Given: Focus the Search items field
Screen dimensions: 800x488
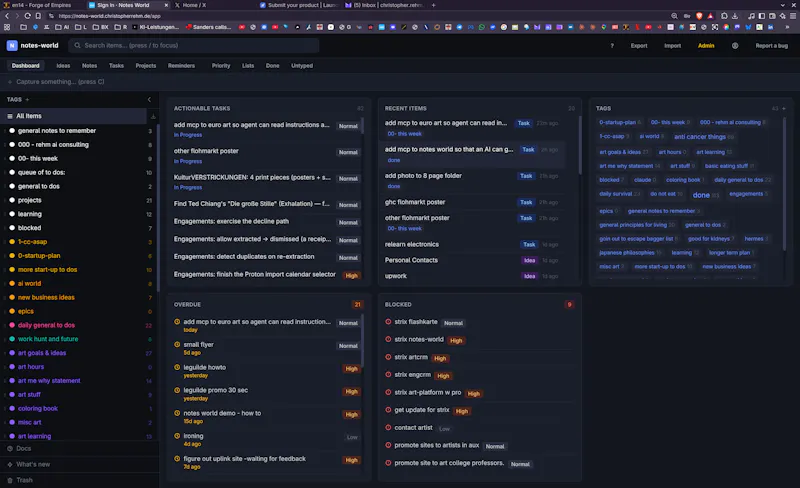Looking at the screenshot, I should tap(194, 45).
